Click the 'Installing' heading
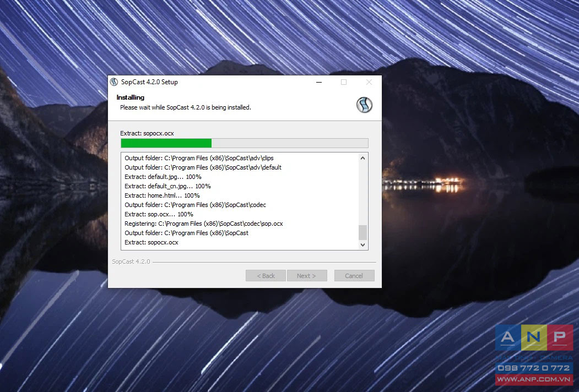Screen dimensions: 579x392 tap(131, 97)
